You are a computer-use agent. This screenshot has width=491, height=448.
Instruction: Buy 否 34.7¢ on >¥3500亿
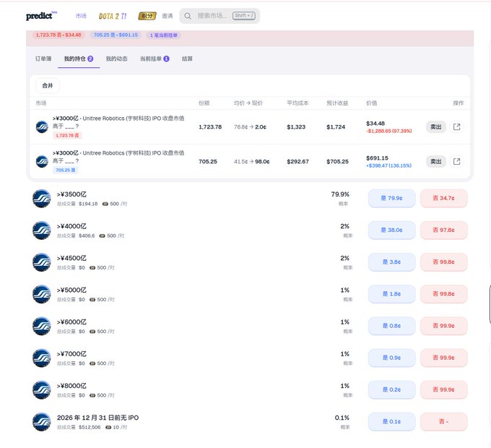pyautogui.click(x=444, y=198)
